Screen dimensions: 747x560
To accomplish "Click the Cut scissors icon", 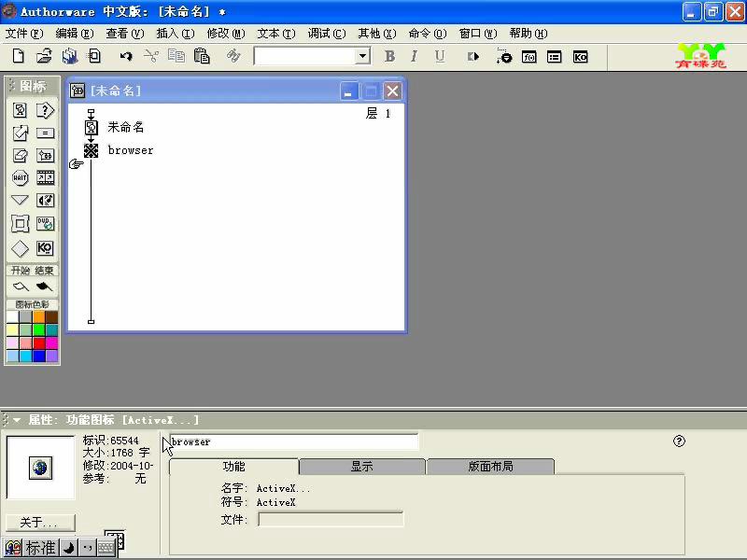I will pos(151,56).
